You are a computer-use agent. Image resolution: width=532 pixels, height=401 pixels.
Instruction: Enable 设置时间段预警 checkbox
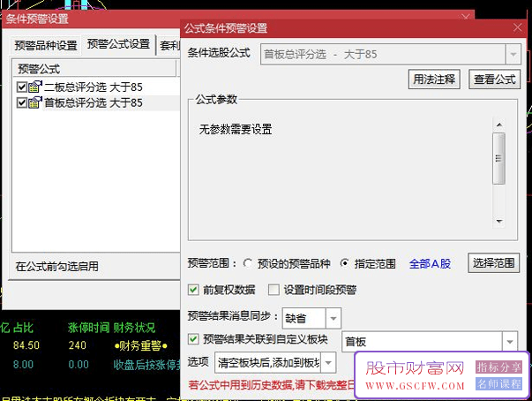(x=273, y=290)
